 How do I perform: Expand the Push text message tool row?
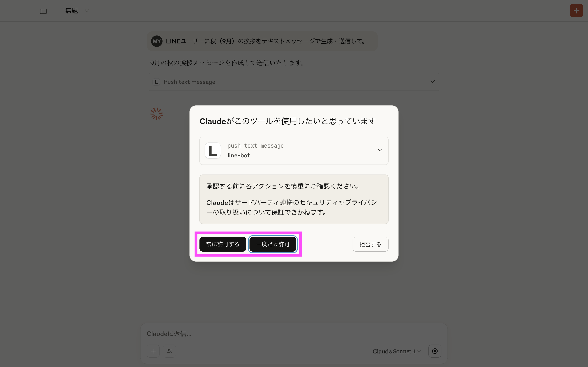432,82
